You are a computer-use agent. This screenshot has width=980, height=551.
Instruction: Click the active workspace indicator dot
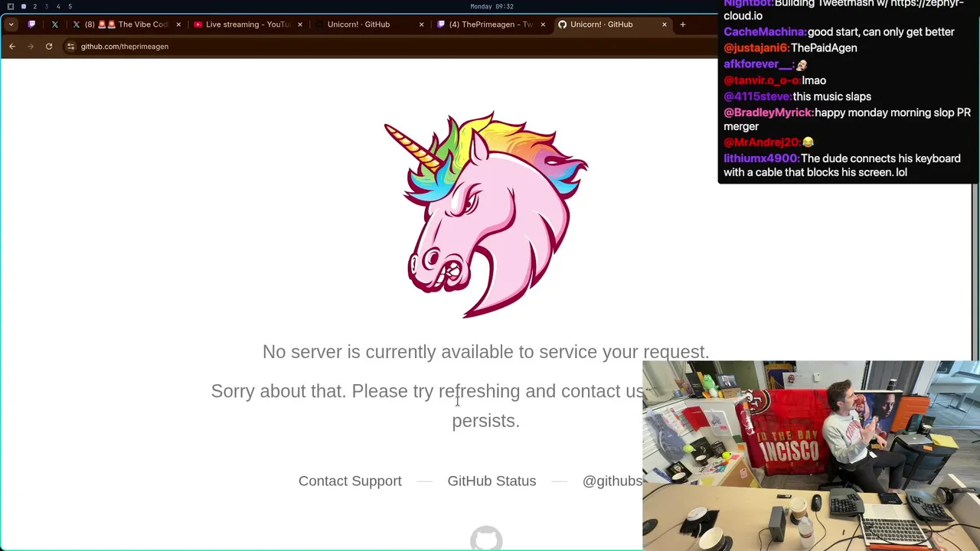(x=24, y=6)
